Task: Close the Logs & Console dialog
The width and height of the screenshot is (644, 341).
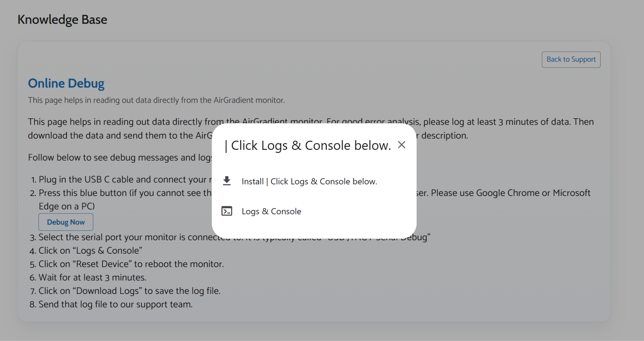Action: coord(401,145)
